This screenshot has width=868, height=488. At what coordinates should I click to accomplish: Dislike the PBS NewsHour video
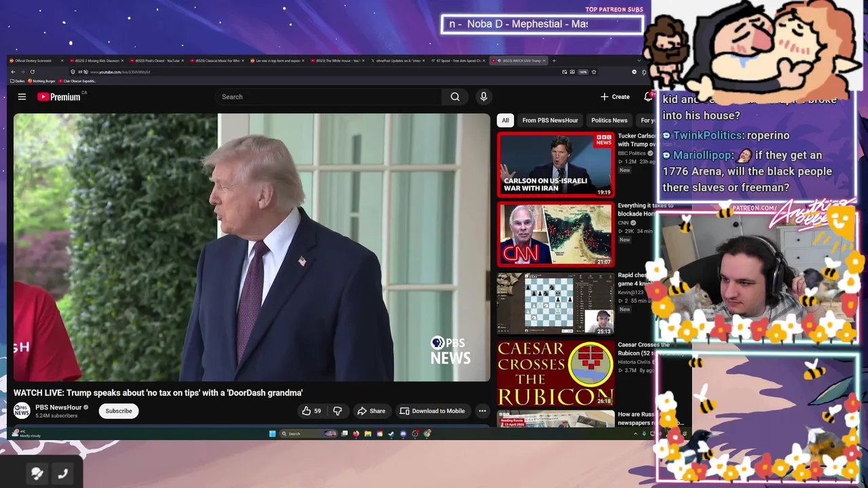pyautogui.click(x=337, y=411)
